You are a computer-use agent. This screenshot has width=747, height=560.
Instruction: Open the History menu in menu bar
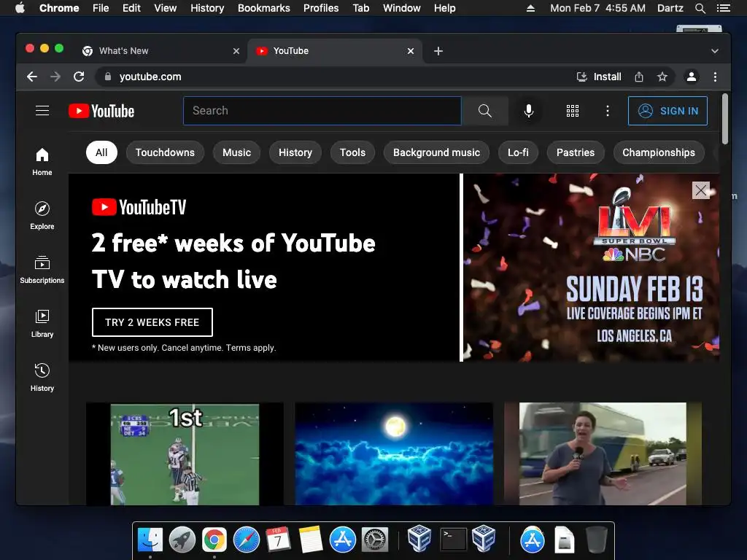(x=207, y=8)
